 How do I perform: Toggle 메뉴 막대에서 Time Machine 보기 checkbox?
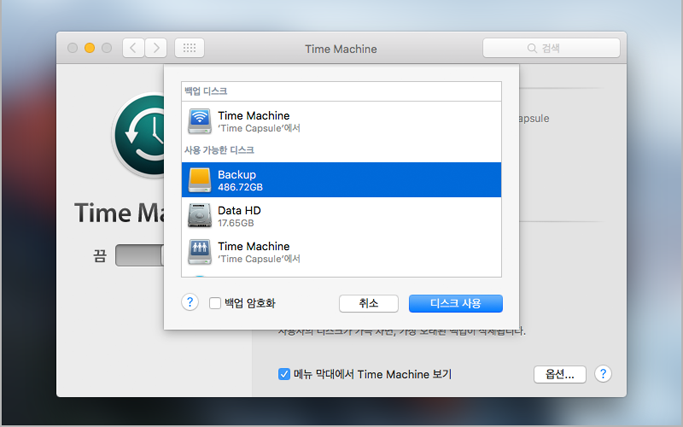point(284,374)
